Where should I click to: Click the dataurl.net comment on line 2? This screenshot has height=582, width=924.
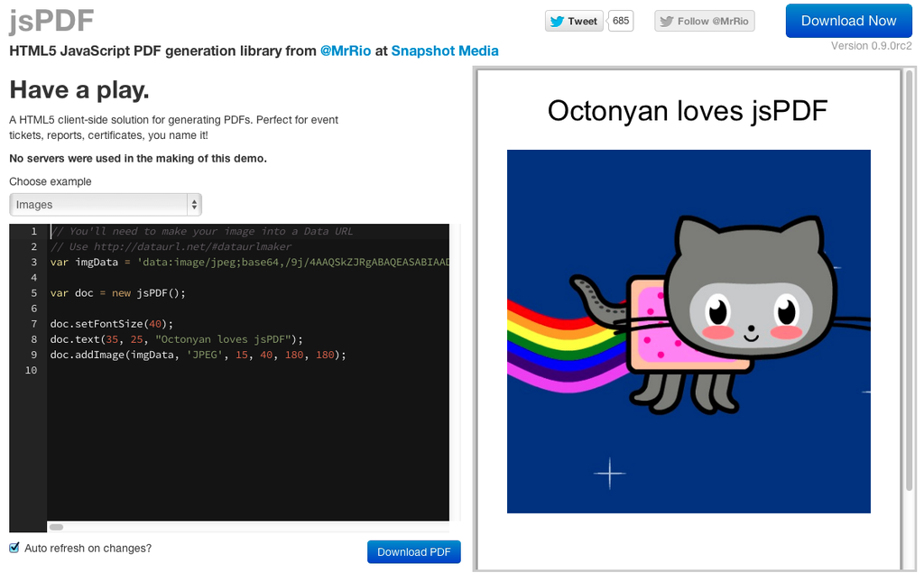click(x=171, y=247)
